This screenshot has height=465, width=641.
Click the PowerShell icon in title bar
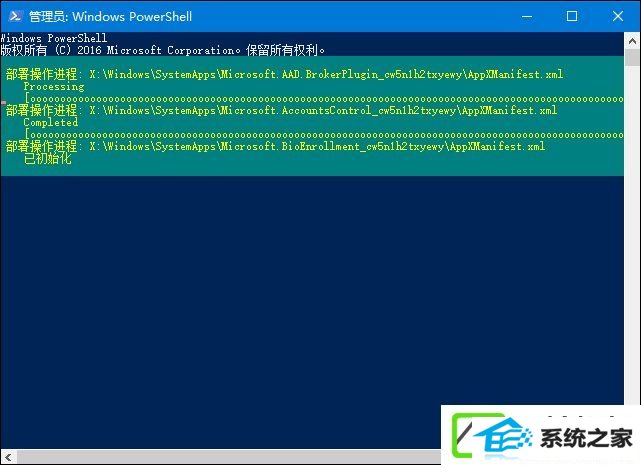pyautogui.click(x=16, y=16)
